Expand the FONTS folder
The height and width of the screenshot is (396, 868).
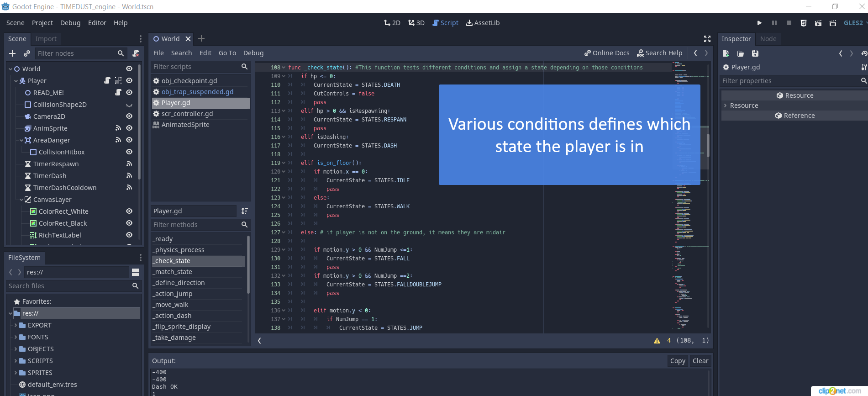click(16, 337)
